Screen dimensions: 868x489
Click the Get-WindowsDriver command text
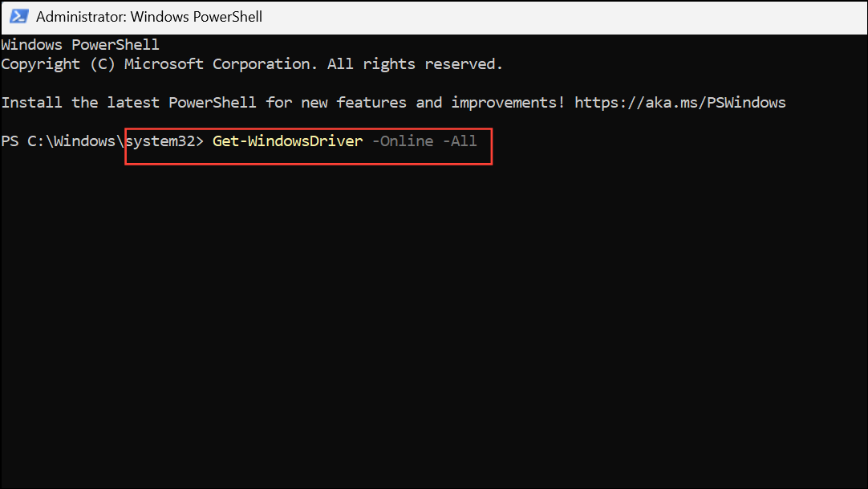(286, 141)
